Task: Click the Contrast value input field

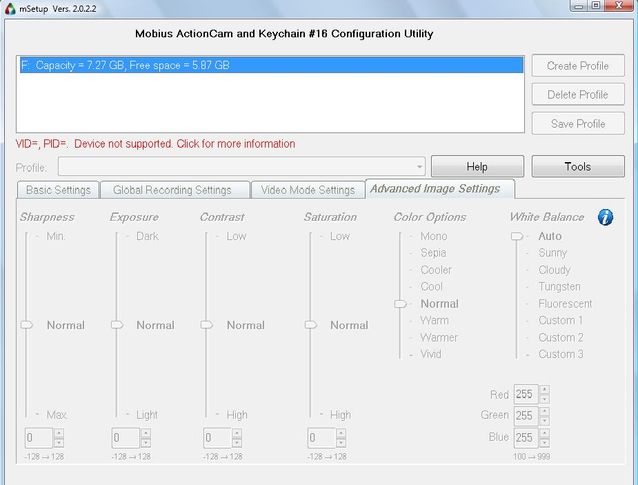Action: tap(217, 438)
